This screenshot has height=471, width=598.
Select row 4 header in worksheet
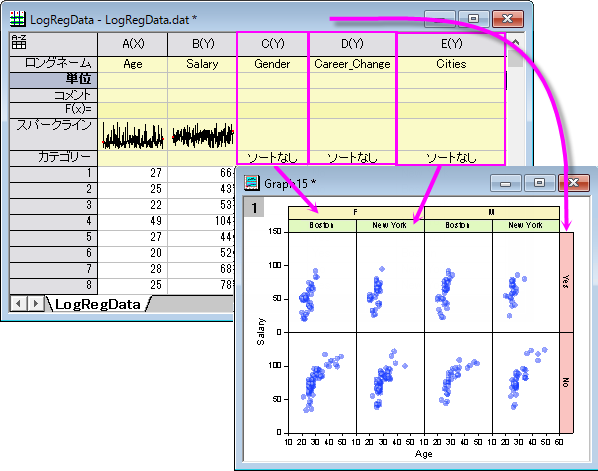point(53,221)
